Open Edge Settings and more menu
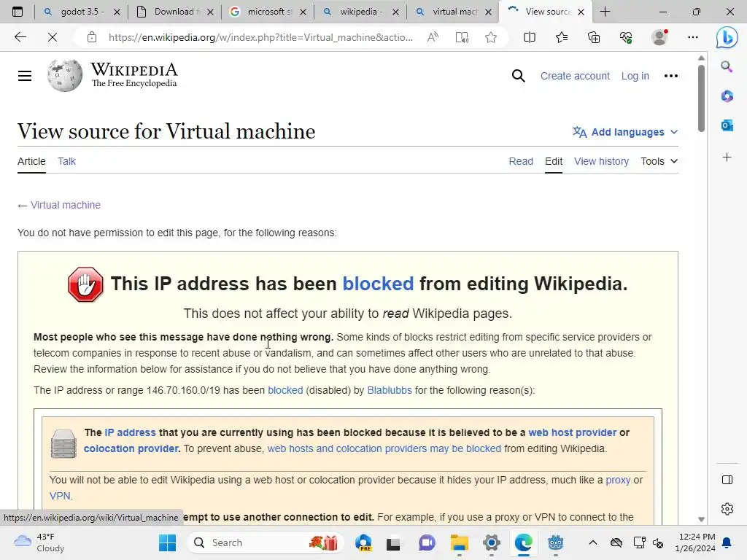Image resolution: width=747 pixels, height=560 pixels. (693, 37)
